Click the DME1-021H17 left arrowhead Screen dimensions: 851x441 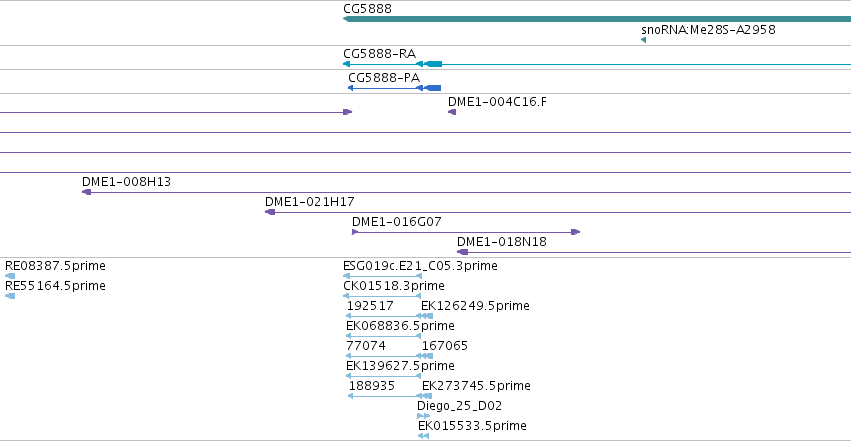(270, 212)
